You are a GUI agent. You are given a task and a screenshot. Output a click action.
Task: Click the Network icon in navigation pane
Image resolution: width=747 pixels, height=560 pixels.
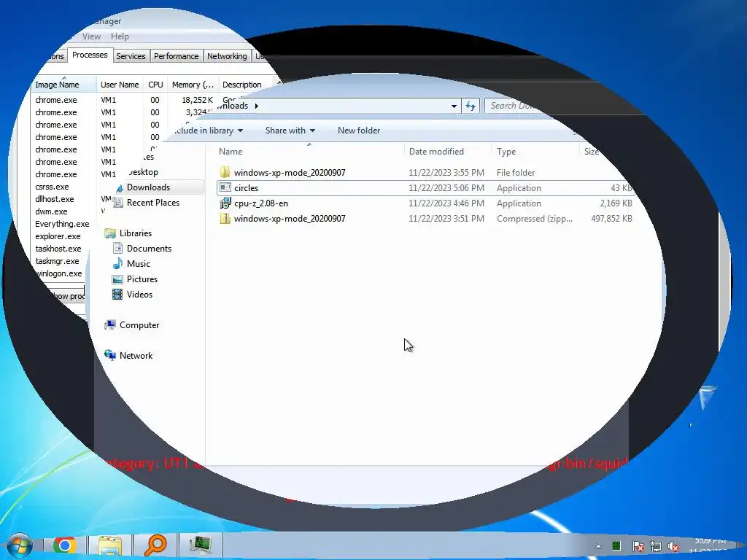(110, 355)
